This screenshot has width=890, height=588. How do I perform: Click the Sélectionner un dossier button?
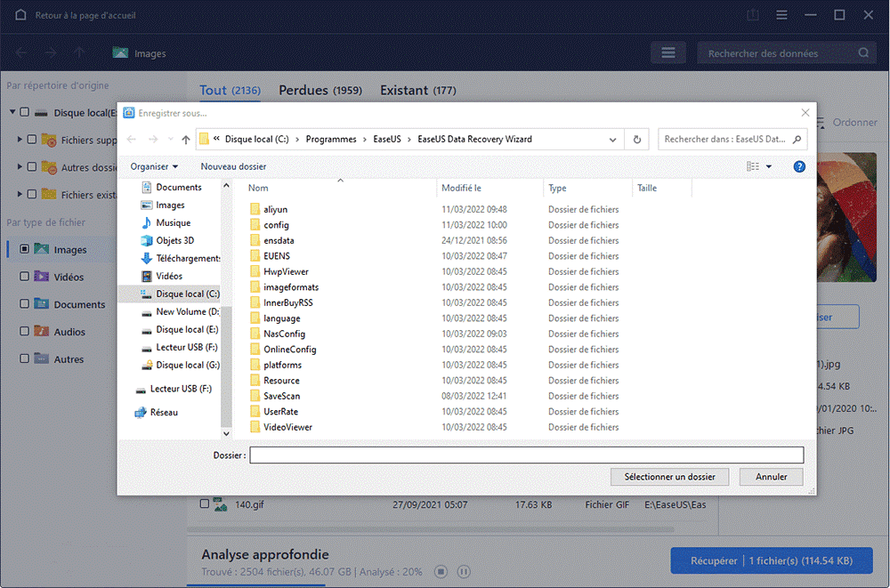[670, 477]
